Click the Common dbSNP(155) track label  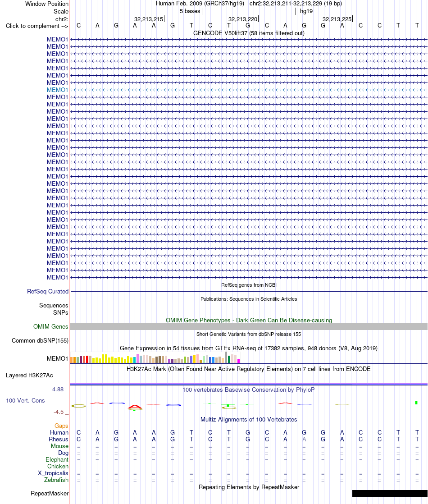coord(40,341)
